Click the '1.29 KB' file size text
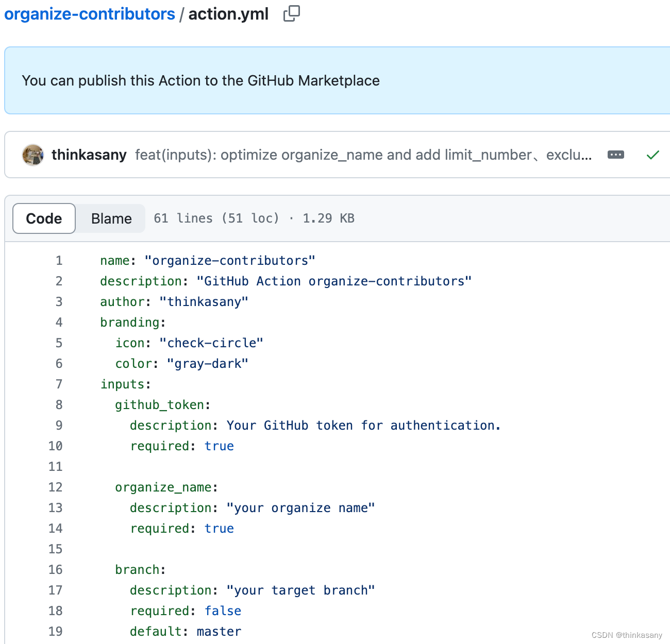Screen dimensions: 670x644 coord(328,218)
